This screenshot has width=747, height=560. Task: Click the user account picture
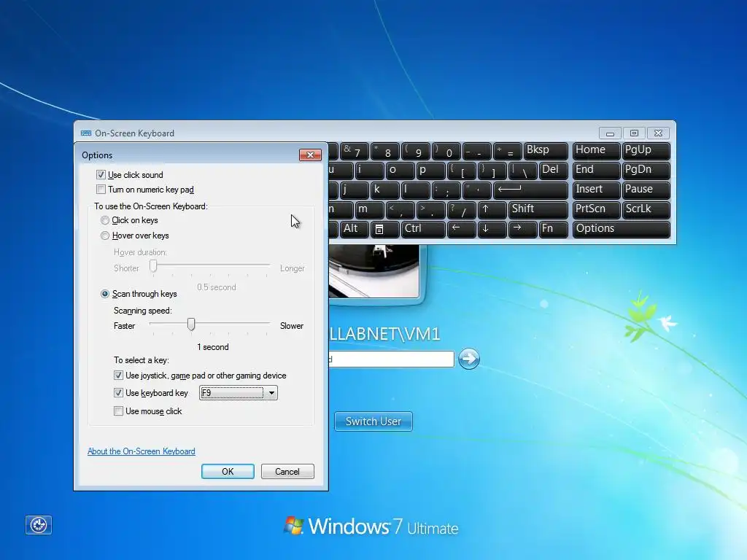(376, 271)
